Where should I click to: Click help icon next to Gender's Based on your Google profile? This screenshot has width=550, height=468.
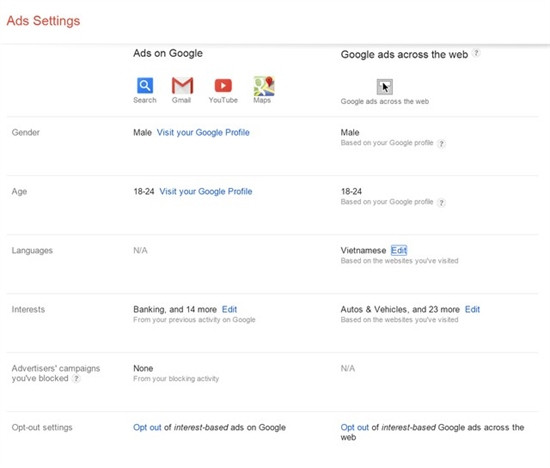442,143
